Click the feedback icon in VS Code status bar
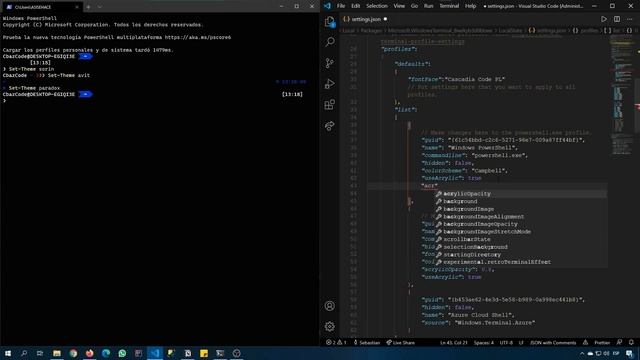Image resolution: width=640 pixels, height=360 pixels. tap(619, 342)
